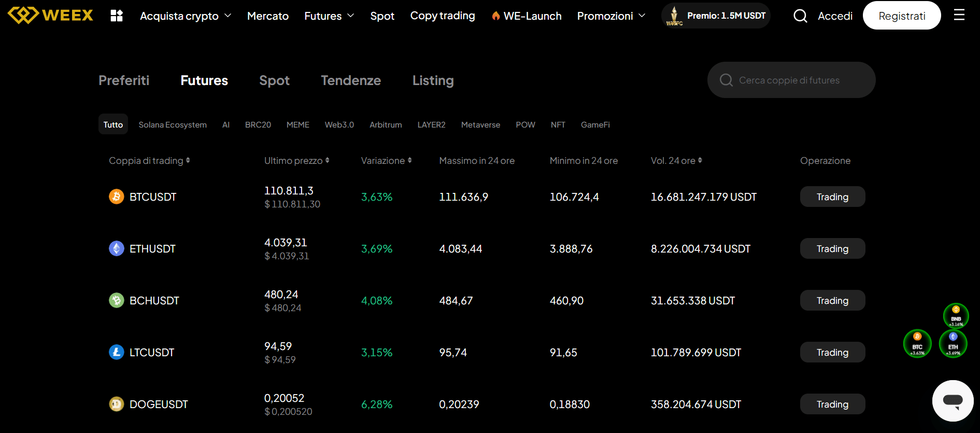The image size is (980, 433).
Task: Click the Accedi login link
Action: coord(835,16)
